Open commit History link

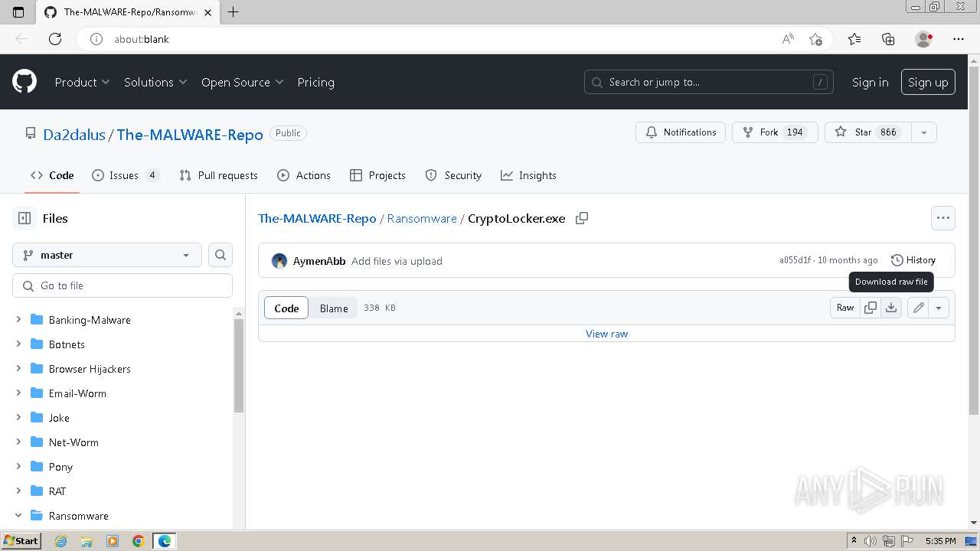(913, 260)
